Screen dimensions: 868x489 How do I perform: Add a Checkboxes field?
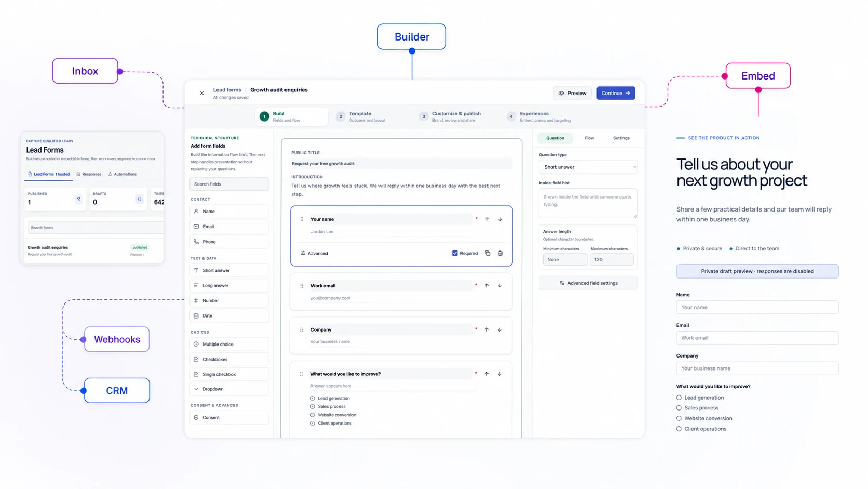pyautogui.click(x=229, y=359)
